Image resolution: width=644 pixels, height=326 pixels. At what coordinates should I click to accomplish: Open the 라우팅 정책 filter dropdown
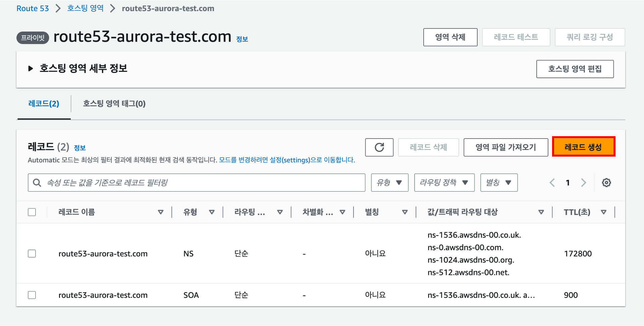pos(444,183)
